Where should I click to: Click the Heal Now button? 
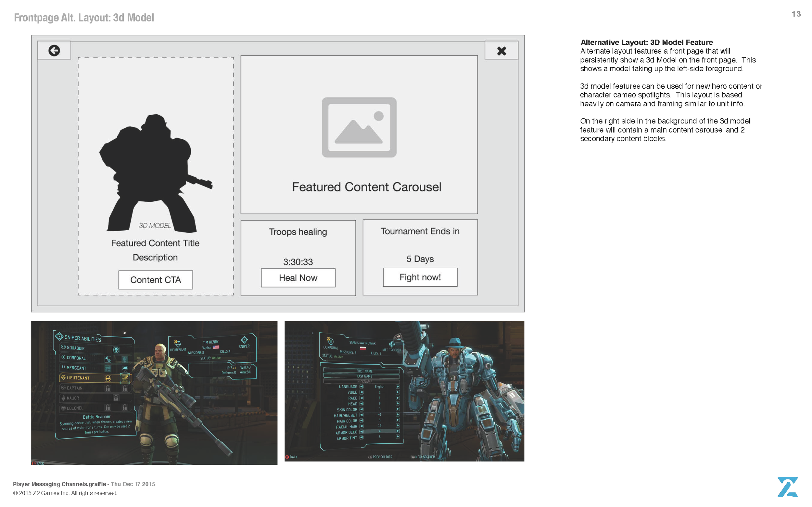[x=298, y=278]
